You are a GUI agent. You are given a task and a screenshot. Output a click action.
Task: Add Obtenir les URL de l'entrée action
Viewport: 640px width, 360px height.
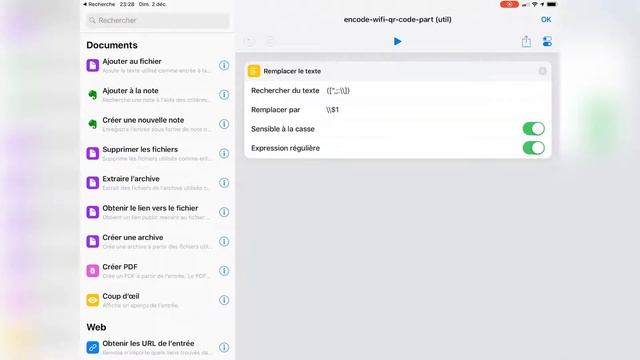coord(157,347)
